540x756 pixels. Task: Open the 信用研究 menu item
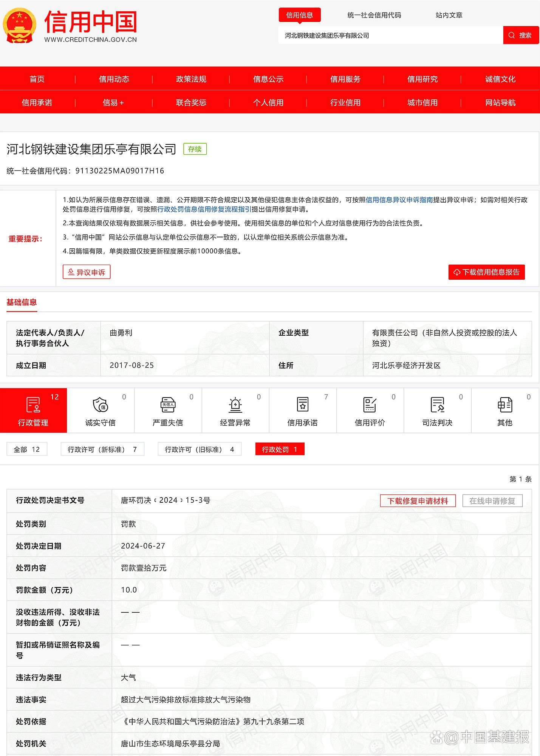pyautogui.click(x=422, y=79)
